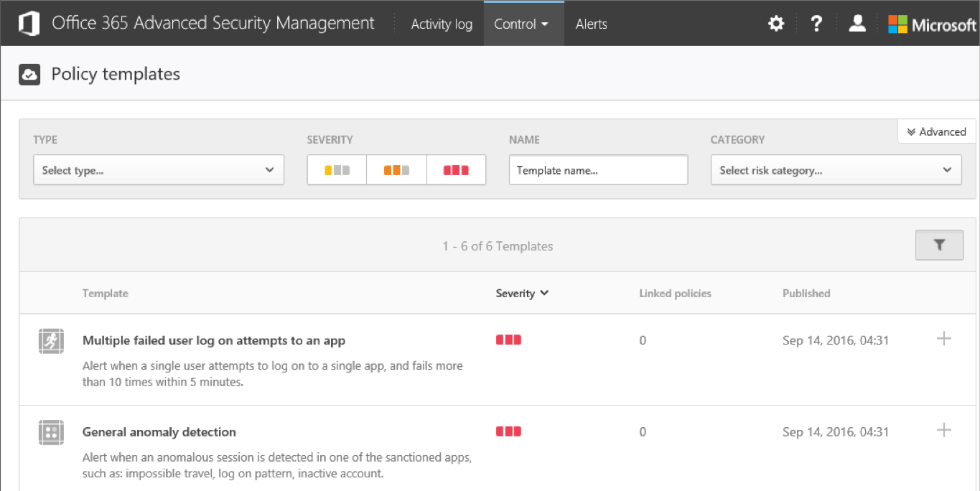Image resolution: width=980 pixels, height=491 pixels.
Task: Create policy from Multiple failed log on template plus
Action: (944, 339)
